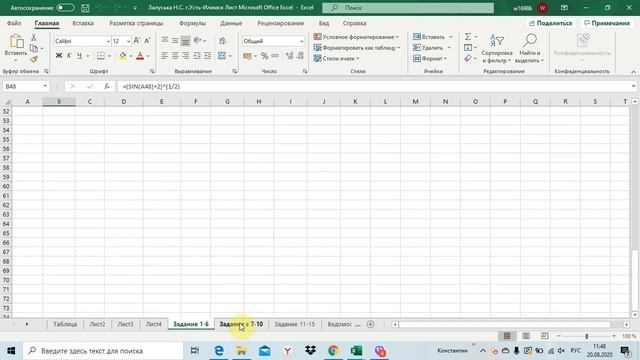
Task: Click the AutoSum sigma icon
Action: click(x=468, y=37)
